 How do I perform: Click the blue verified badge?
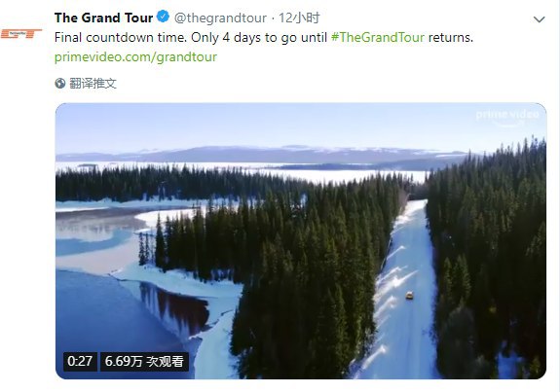tap(164, 17)
